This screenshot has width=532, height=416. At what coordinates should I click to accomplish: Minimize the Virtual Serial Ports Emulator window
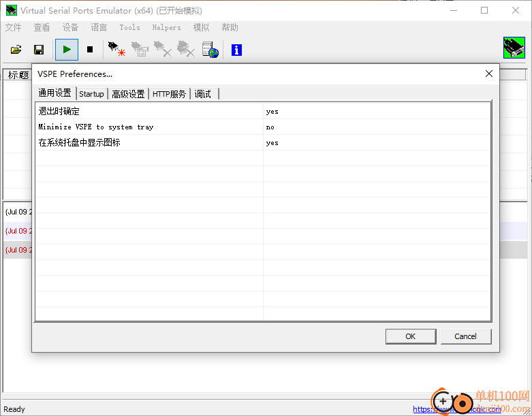tap(454, 10)
